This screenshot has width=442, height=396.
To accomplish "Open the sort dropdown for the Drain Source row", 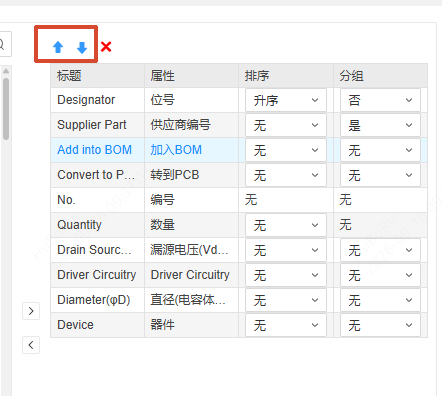I will tap(286, 250).
